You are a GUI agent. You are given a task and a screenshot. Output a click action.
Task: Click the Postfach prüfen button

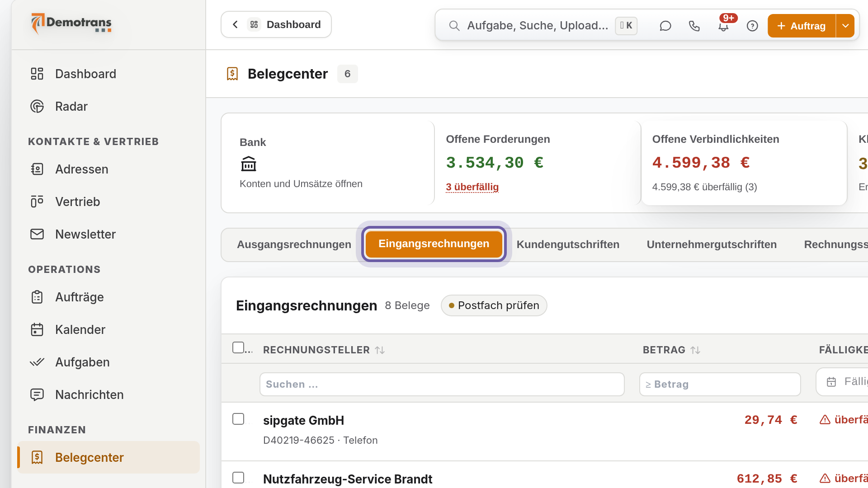(494, 305)
